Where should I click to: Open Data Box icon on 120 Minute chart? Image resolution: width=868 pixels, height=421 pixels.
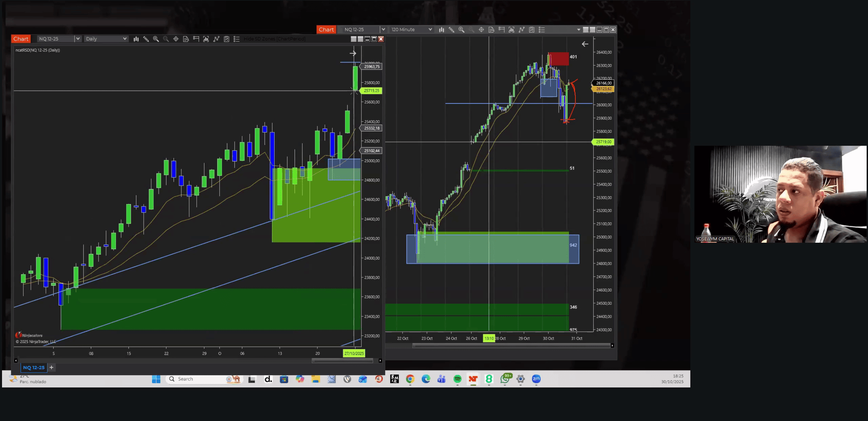click(x=491, y=30)
